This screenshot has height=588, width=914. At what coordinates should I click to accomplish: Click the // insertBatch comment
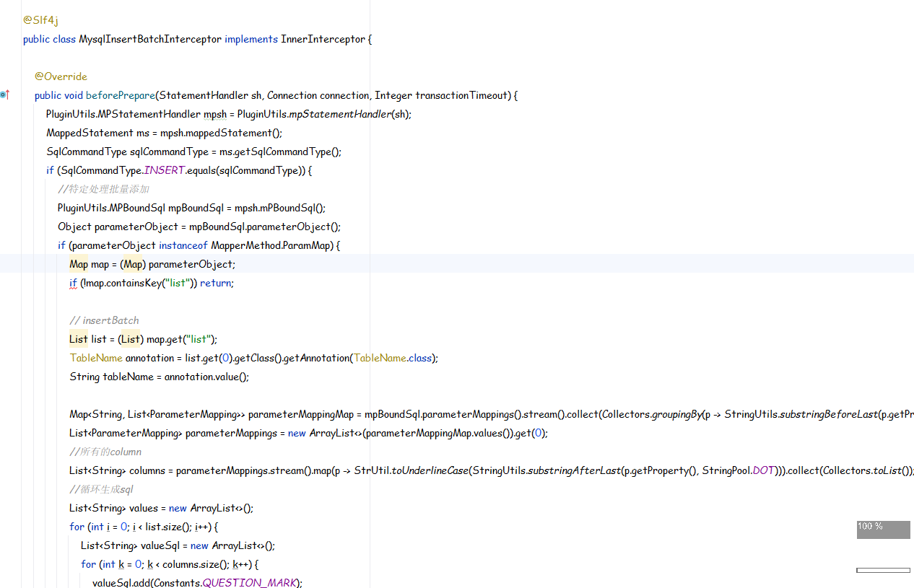coord(104,320)
